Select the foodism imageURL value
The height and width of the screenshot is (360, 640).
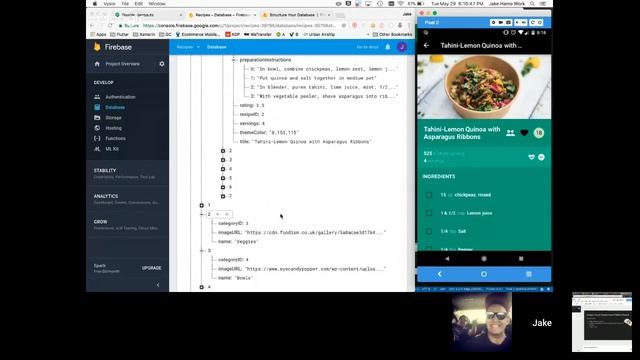(315, 233)
